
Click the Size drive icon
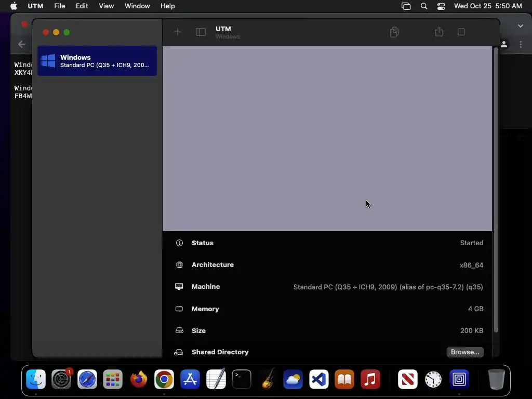[179, 330]
